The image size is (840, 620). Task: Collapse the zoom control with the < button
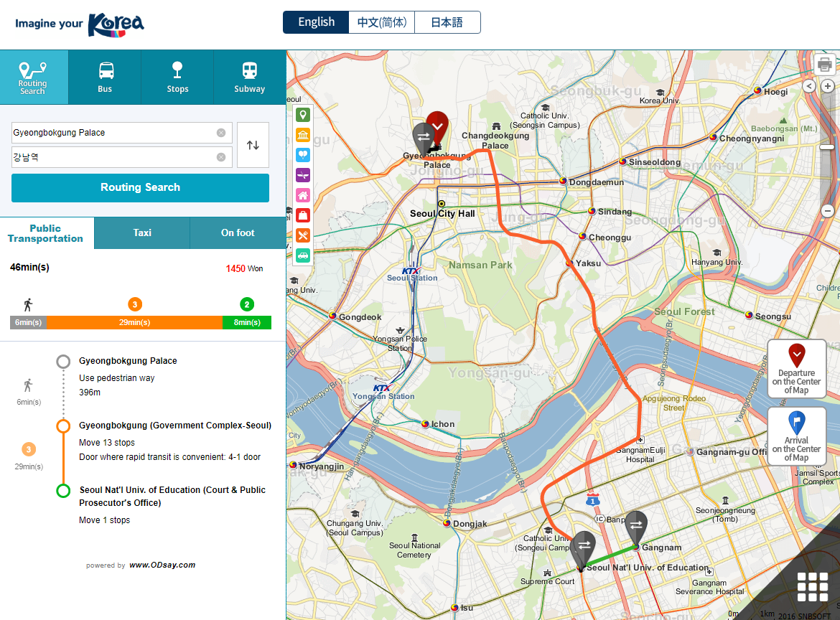(809, 86)
